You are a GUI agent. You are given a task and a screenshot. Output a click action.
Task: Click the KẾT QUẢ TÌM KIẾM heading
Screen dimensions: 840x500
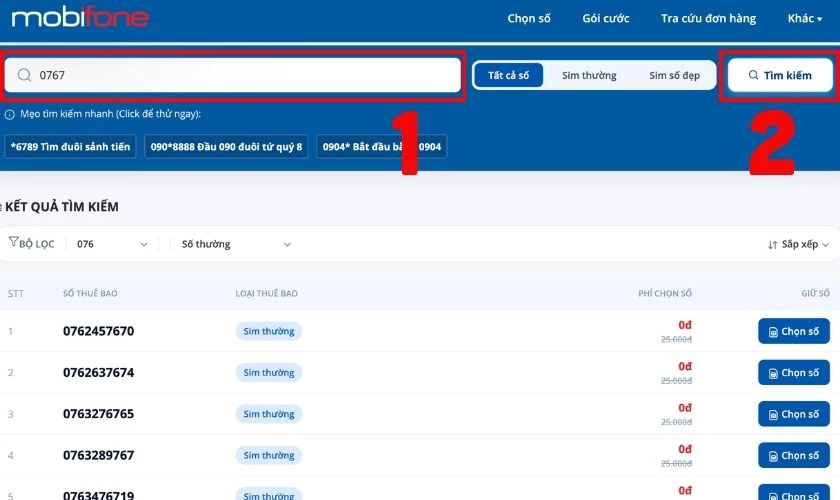click(62, 207)
